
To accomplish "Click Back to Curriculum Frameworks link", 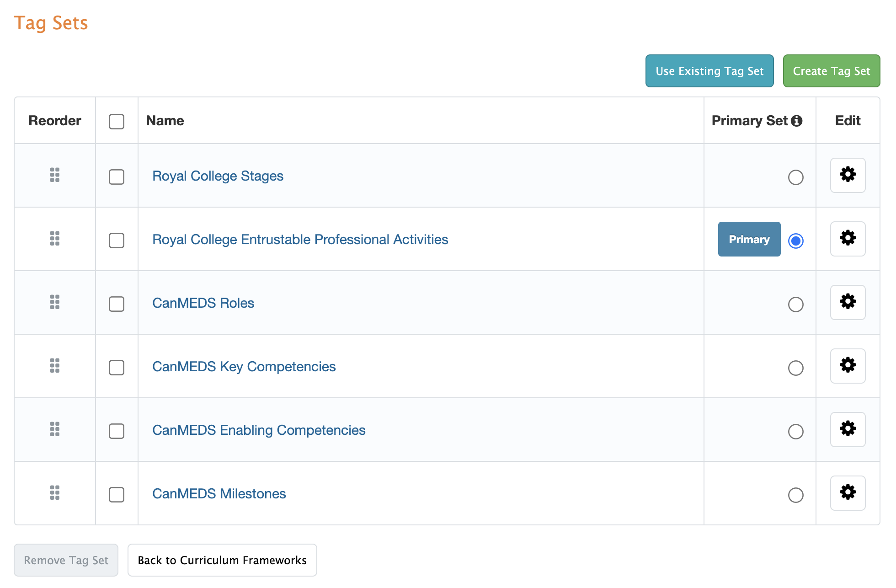I will click(222, 561).
